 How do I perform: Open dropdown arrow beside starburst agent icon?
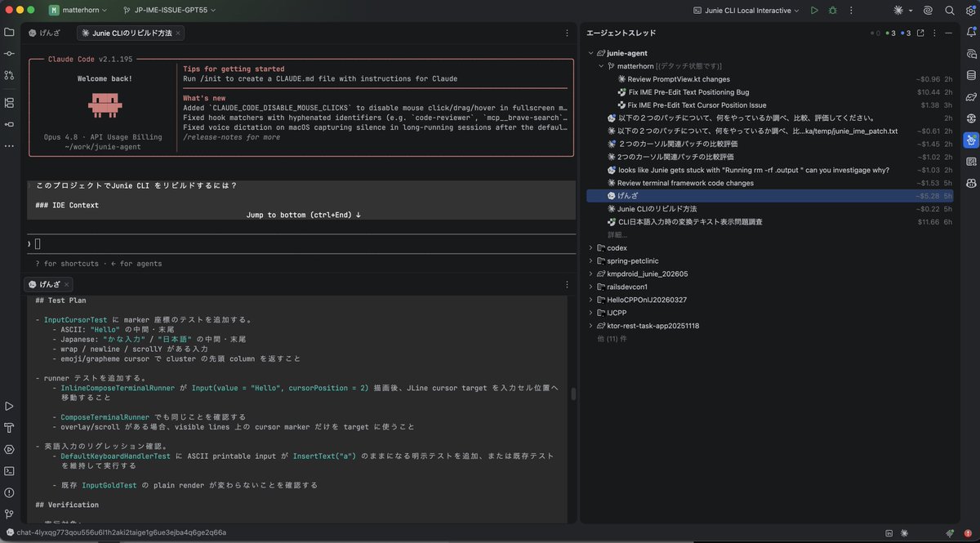point(910,11)
